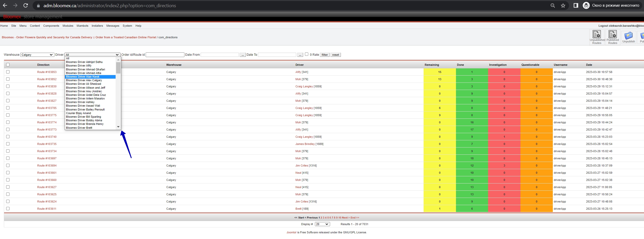Viewport: 644px width, 239px height.
Task: Open the Joomla! footer link
Action: coord(291,232)
